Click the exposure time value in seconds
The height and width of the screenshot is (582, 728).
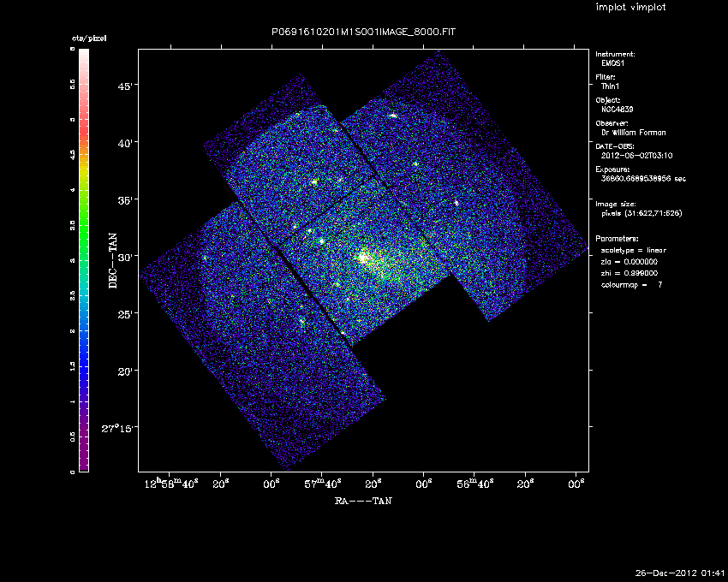click(x=643, y=179)
